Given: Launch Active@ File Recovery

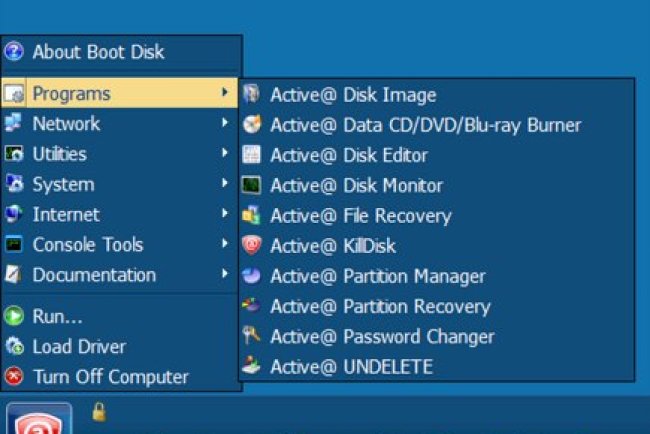Looking at the screenshot, I should click(x=437, y=216).
